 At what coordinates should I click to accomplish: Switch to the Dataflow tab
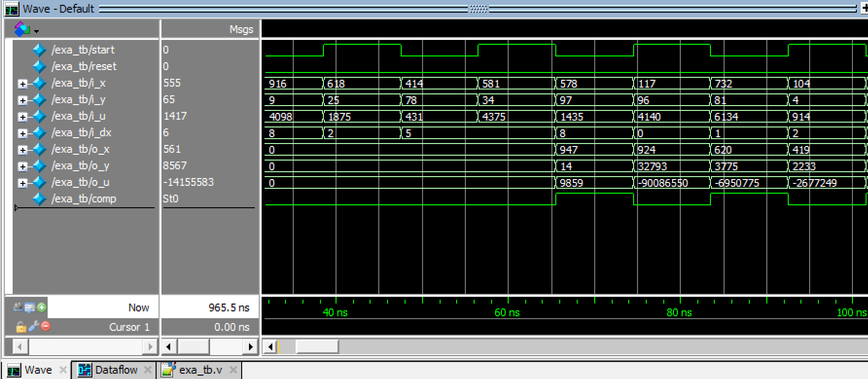click(x=116, y=370)
